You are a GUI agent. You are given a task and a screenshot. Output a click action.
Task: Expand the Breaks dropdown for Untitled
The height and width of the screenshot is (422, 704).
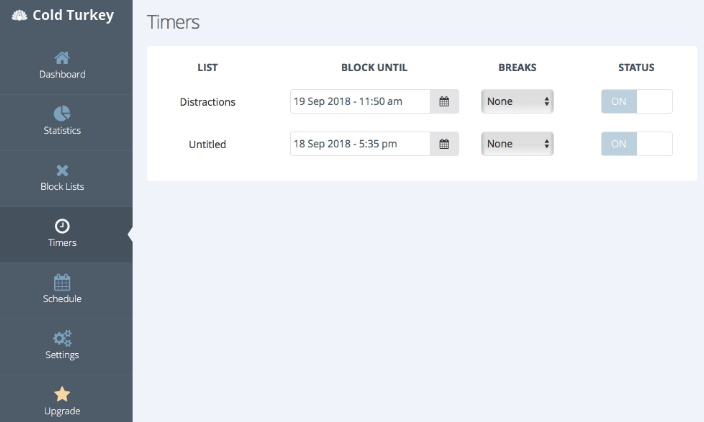click(x=517, y=144)
